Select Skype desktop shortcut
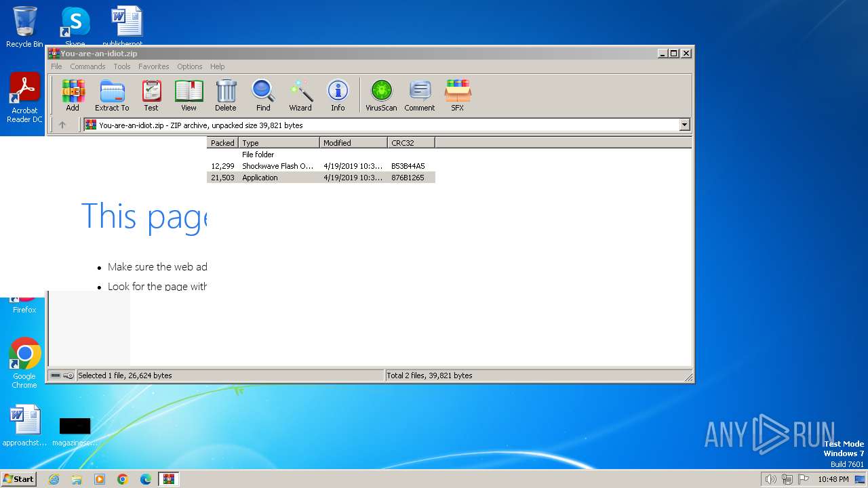 point(75,27)
